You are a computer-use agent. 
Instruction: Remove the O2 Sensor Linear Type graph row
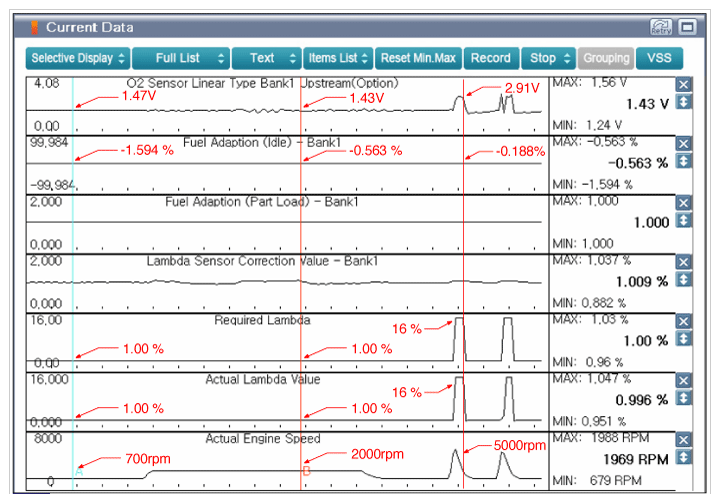684,86
